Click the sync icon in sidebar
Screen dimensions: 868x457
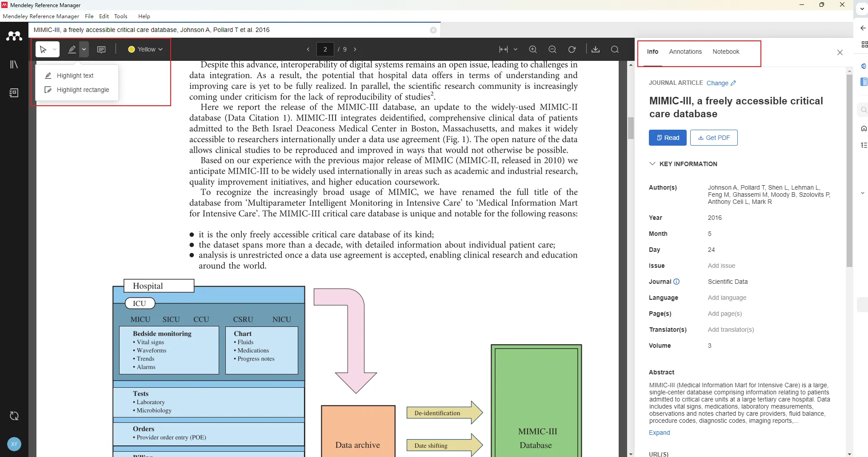[14, 416]
